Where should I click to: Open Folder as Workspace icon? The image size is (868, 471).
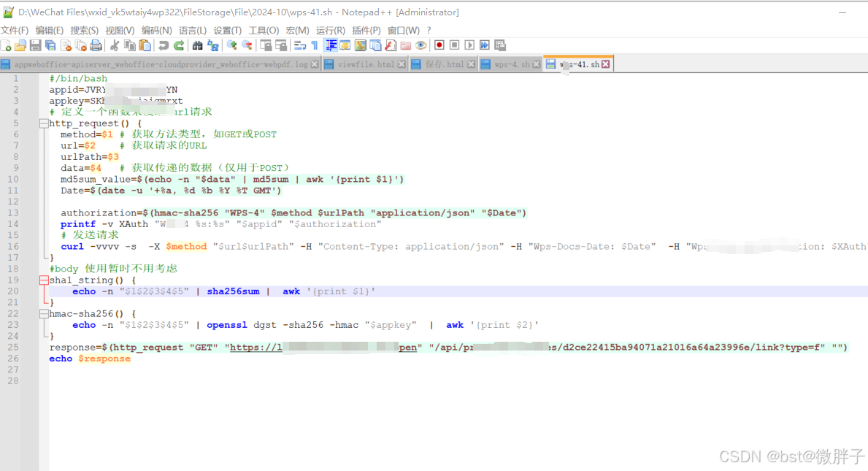(406, 45)
